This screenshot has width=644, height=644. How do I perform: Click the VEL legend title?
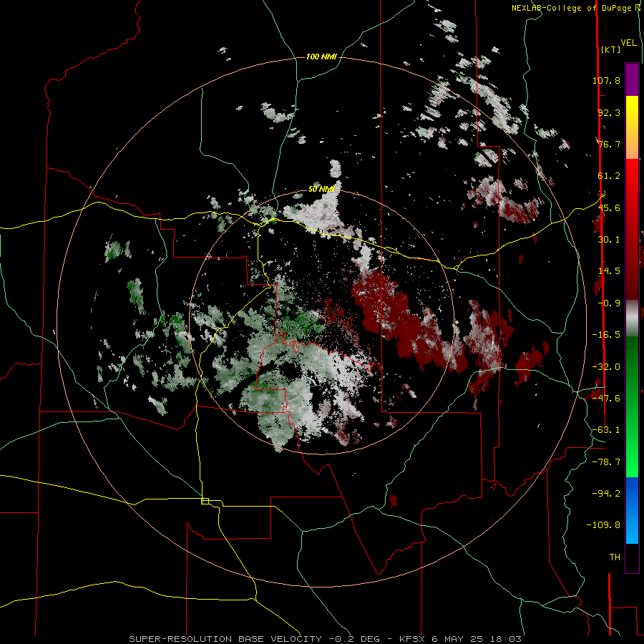point(629,43)
